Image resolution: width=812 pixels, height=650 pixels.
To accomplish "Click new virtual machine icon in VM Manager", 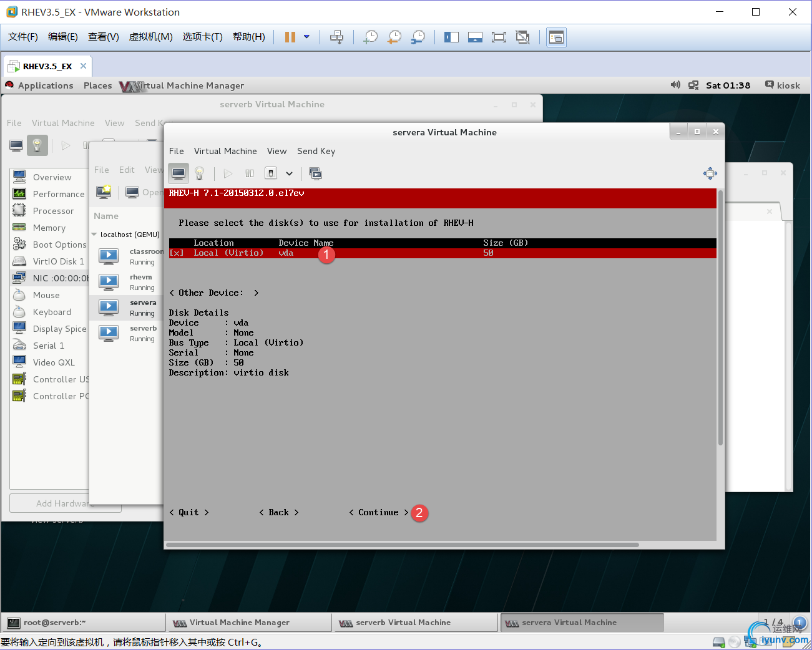I will point(104,192).
